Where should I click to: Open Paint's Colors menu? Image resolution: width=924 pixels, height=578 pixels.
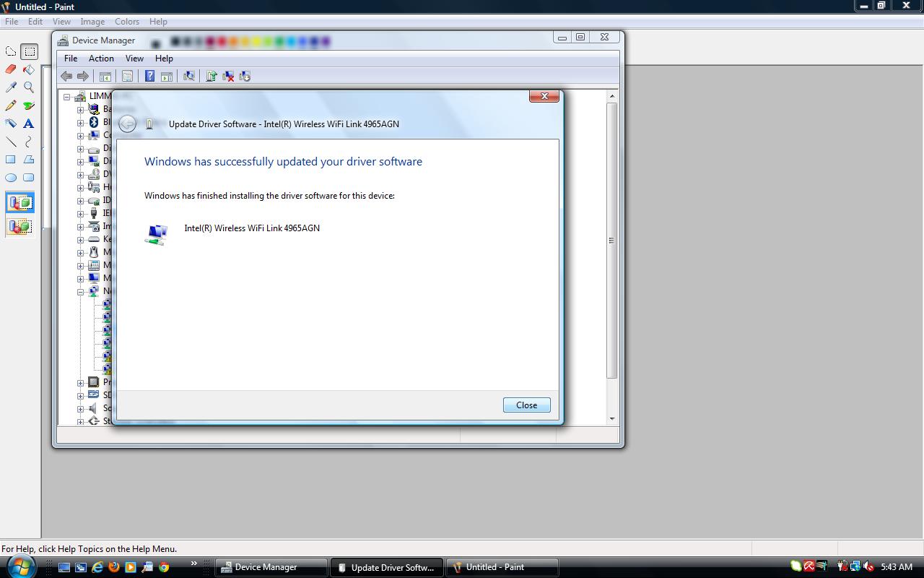(126, 22)
